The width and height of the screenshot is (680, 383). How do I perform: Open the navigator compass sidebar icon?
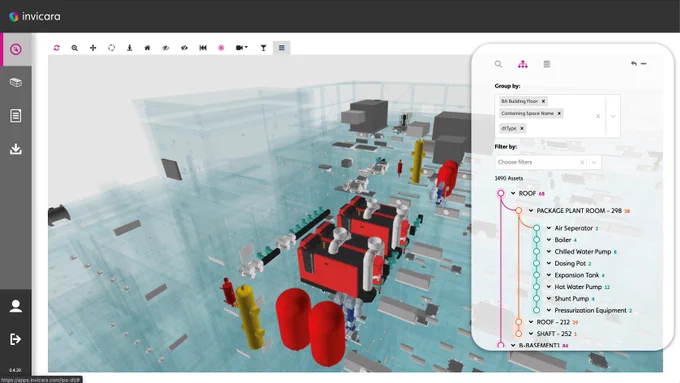[16, 49]
